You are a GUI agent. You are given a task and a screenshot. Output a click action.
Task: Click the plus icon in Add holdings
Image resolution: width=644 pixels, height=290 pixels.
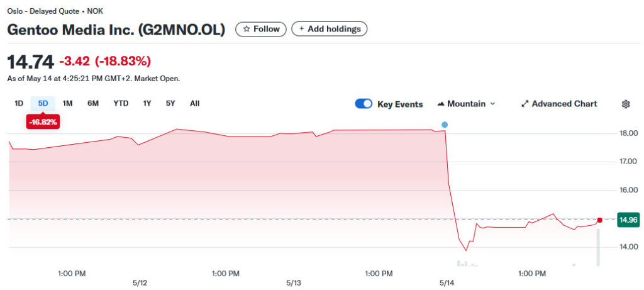(x=302, y=29)
